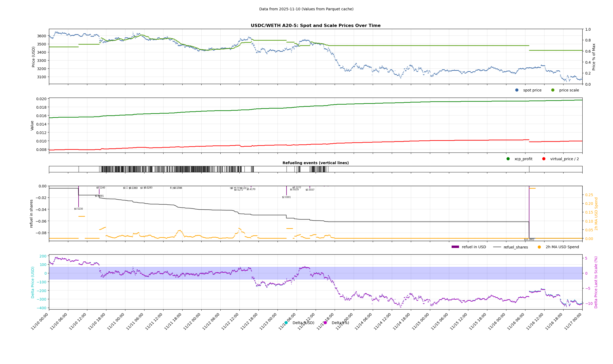This screenshot has height=364, width=613.
Task: Click the green price scale legend marker
Action: (x=553, y=90)
